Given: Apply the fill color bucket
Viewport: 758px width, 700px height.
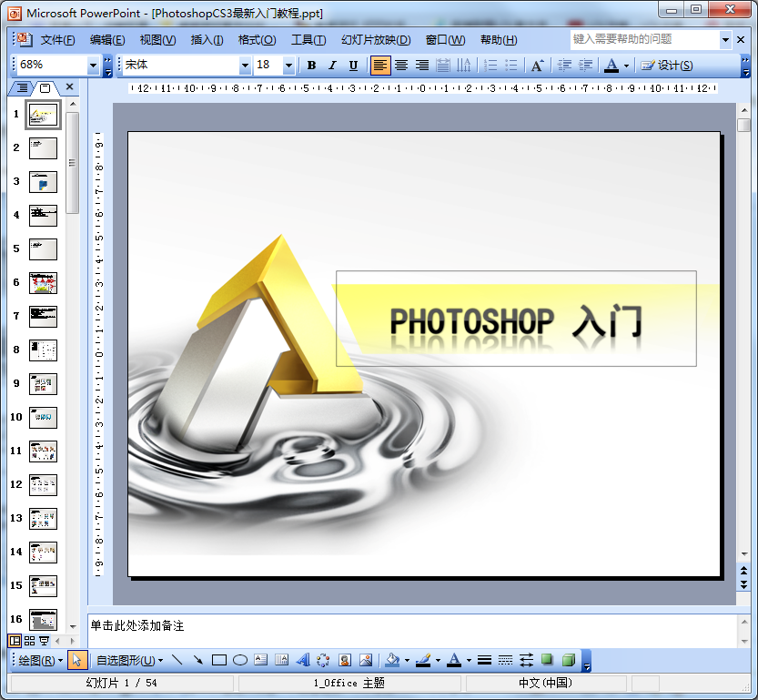Looking at the screenshot, I should coord(392,660).
